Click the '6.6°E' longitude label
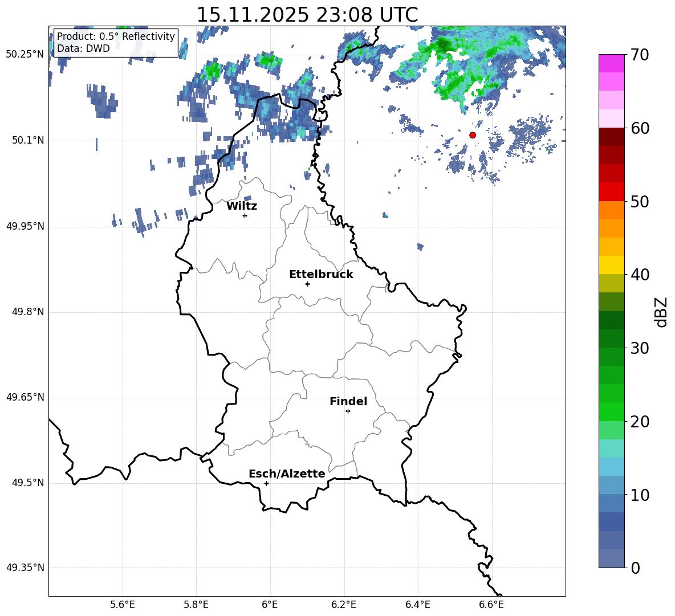The image size is (675, 616). (491, 605)
